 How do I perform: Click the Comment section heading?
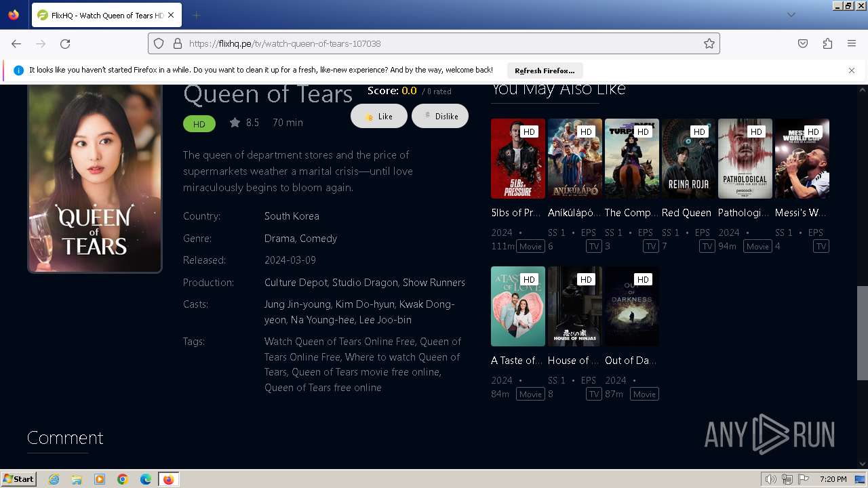pos(65,438)
